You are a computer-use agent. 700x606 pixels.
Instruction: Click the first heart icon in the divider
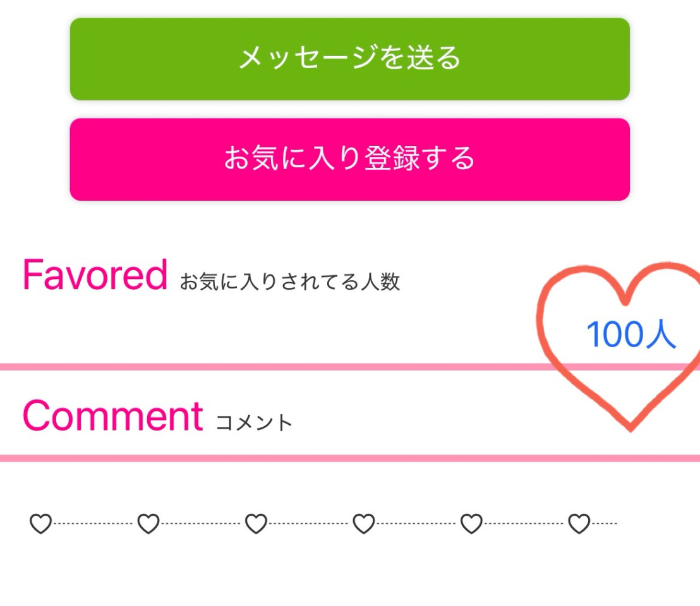[40, 523]
